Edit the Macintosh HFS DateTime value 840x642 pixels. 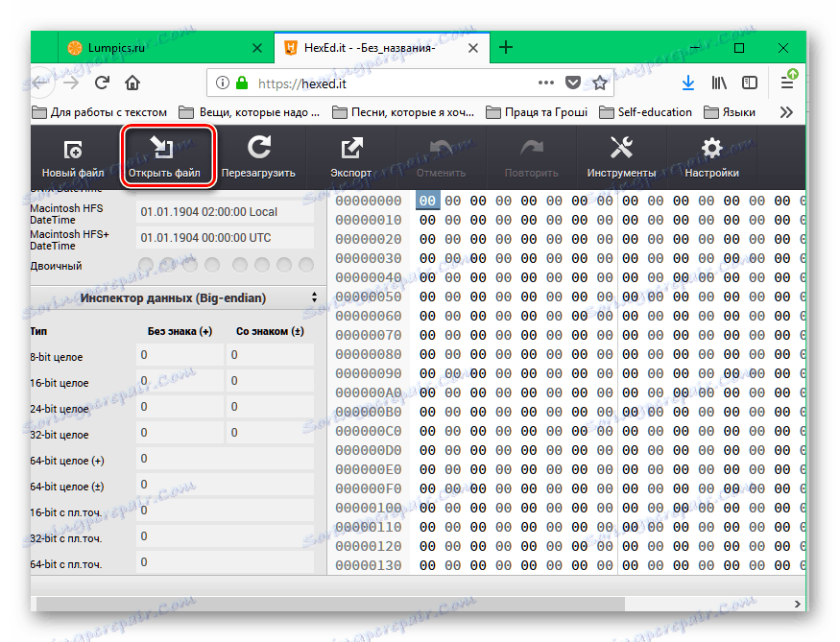pos(225,212)
